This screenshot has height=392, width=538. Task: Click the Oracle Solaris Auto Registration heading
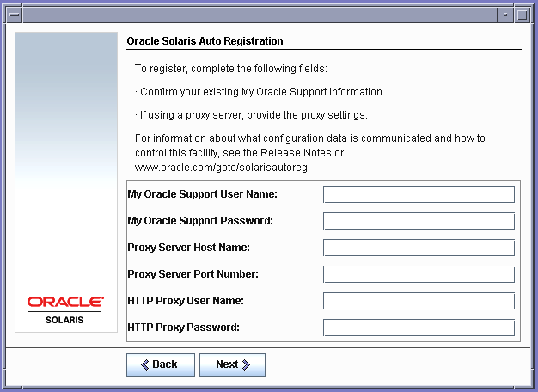pyautogui.click(x=205, y=41)
